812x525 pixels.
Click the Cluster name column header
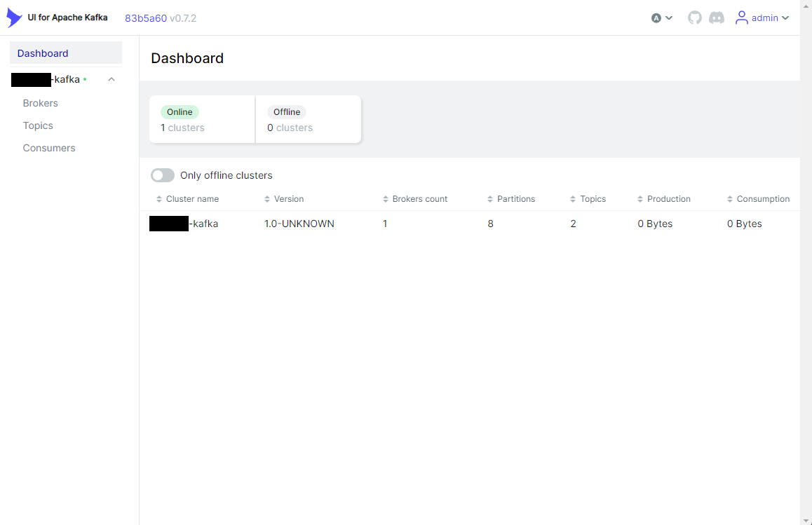pyautogui.click(x=192, y=199)
